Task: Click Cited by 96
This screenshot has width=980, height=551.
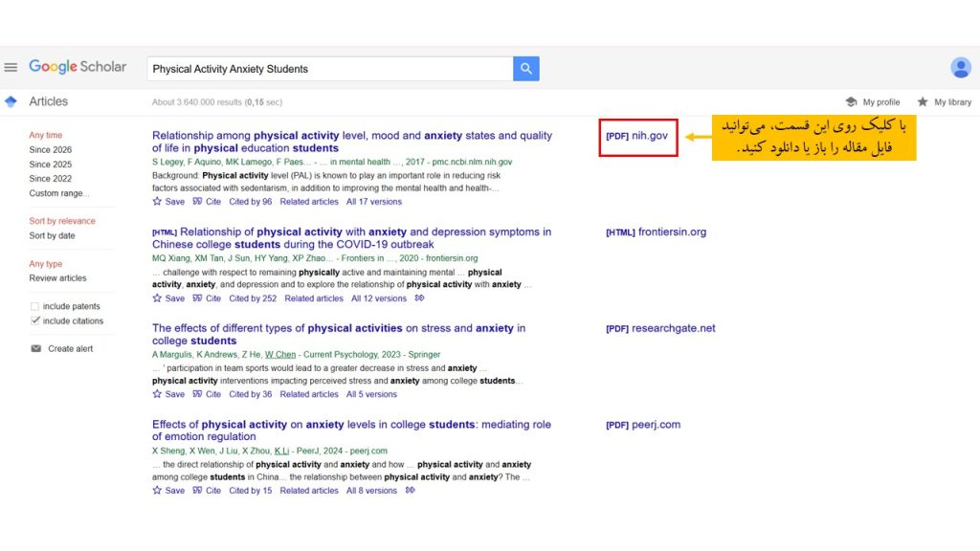Action: tap(250, 201)
